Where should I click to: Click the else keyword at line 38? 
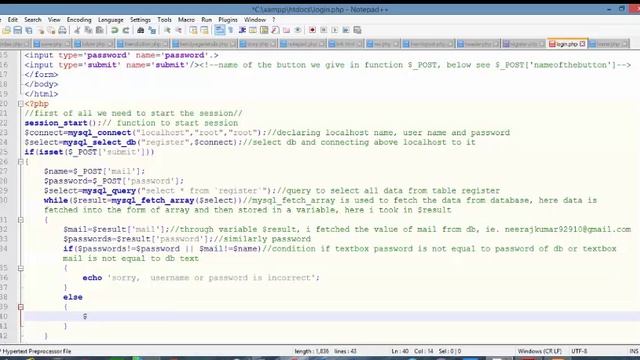click(x=73, y=297)
